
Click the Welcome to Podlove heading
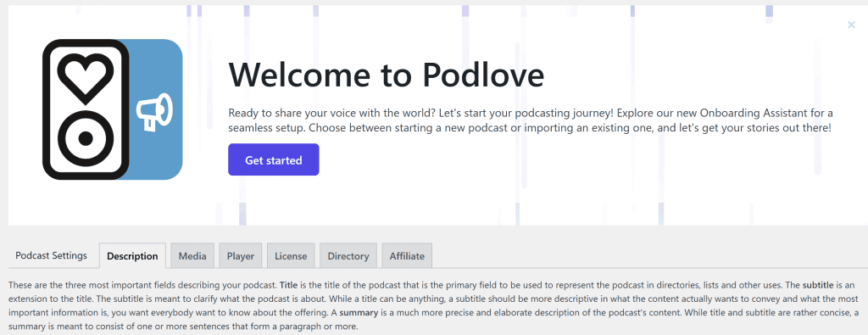coord(387,74)
